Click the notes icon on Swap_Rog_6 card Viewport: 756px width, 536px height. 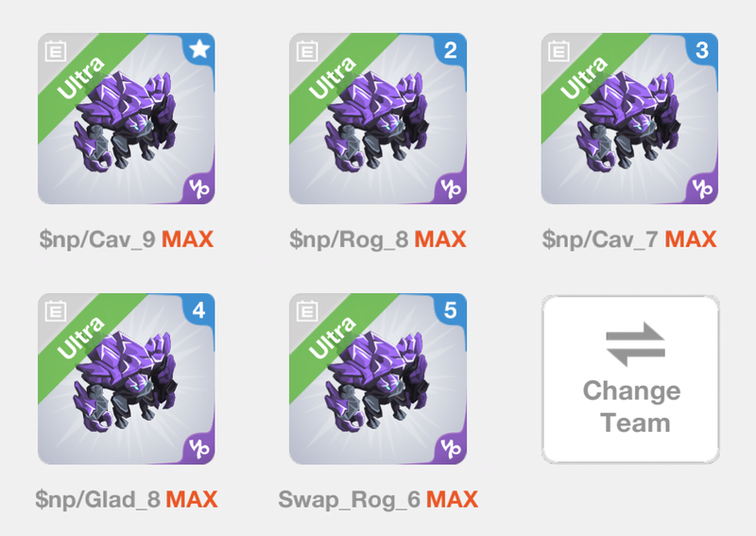tap(307, 311)
